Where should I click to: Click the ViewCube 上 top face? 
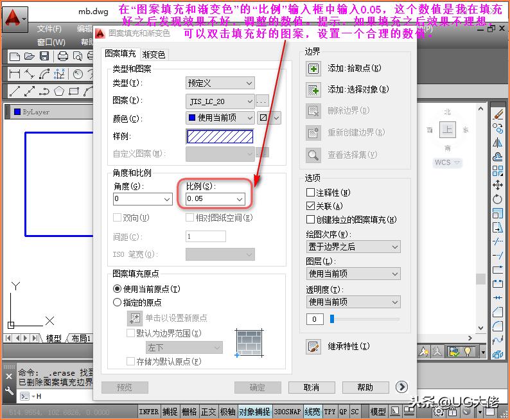[448, 130]
